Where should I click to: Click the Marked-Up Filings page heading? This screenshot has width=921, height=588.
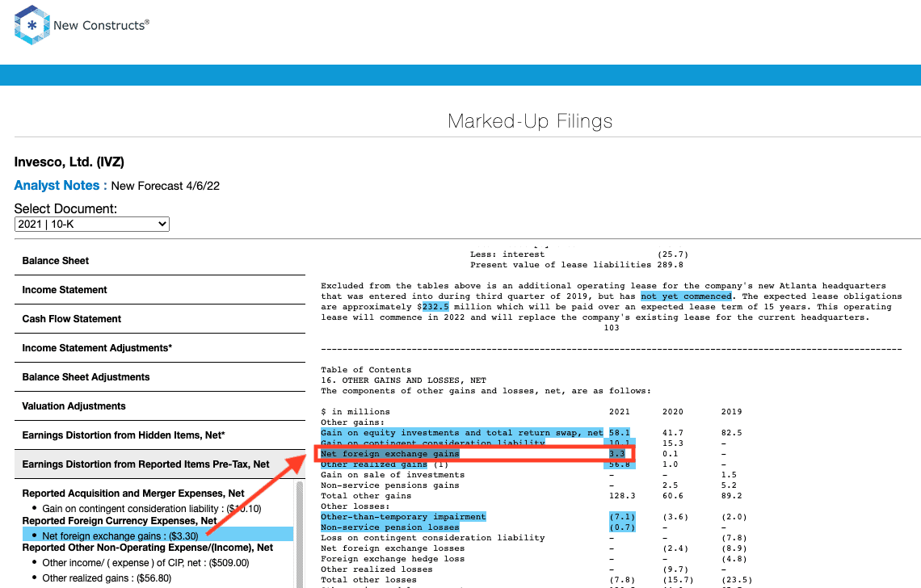[530, 122]
